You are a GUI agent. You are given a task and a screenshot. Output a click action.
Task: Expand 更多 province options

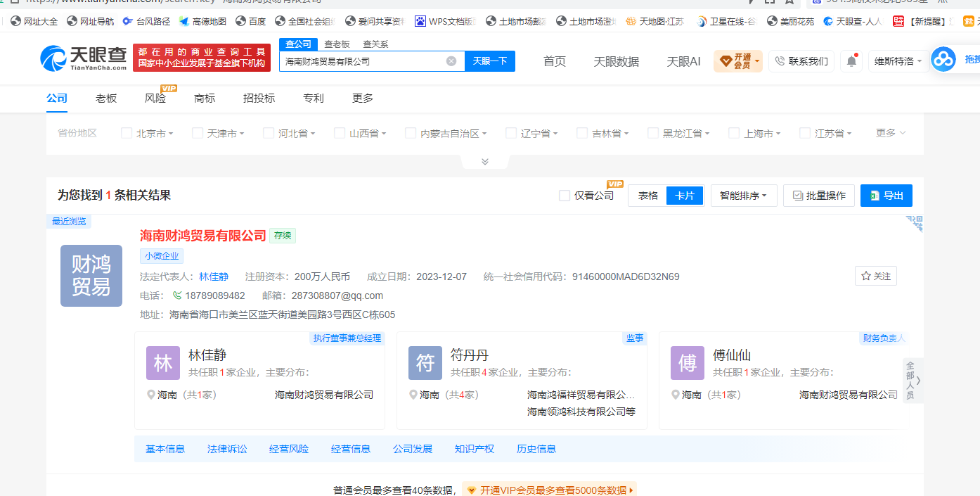point(891,133)
